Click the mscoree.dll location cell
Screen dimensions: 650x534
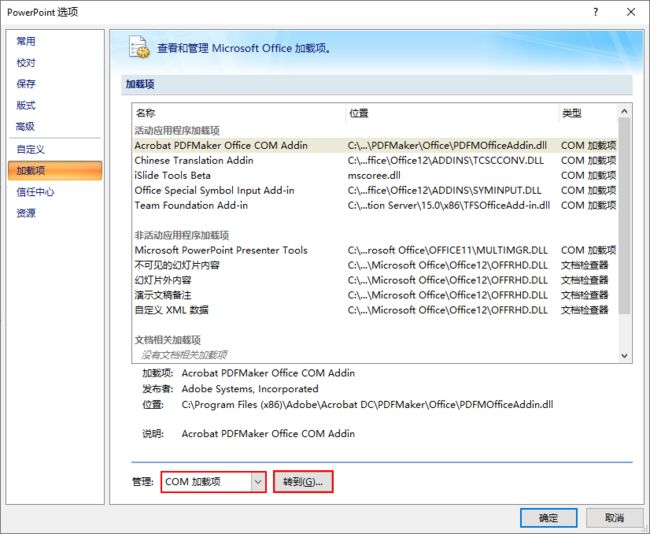click(x=374, y=175)
